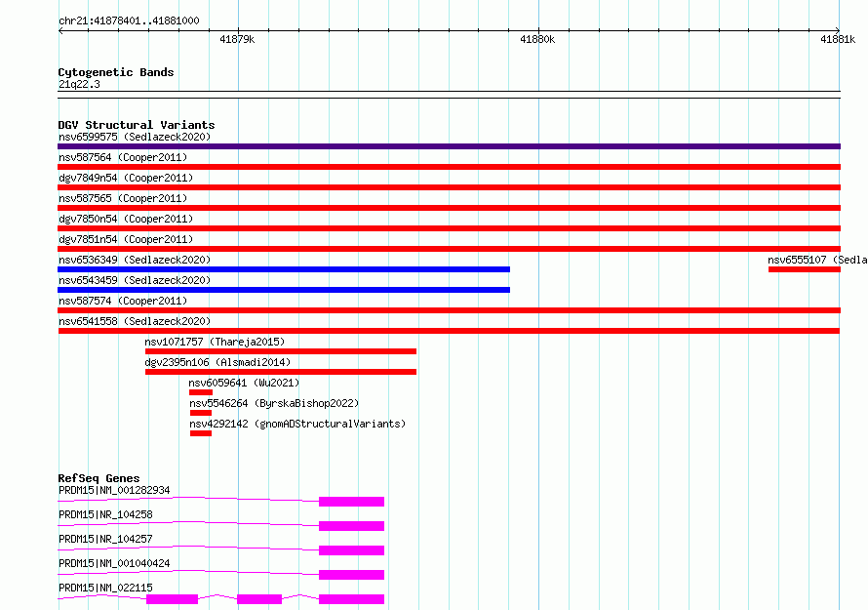Viewport: 868px width, 610px height.
Task: Click the RefSeq Genes track title
Action: click(99, 478)
